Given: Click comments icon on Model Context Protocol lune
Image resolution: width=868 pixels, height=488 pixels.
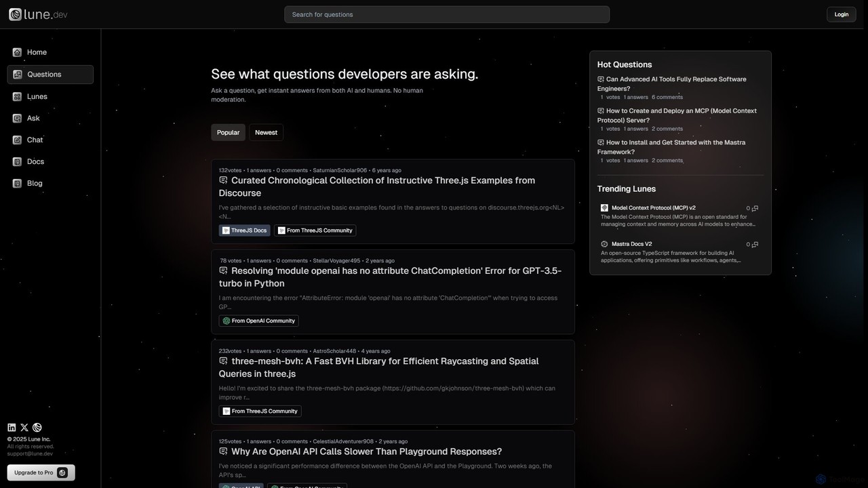Looking at the screenshot, I should 755,208.
